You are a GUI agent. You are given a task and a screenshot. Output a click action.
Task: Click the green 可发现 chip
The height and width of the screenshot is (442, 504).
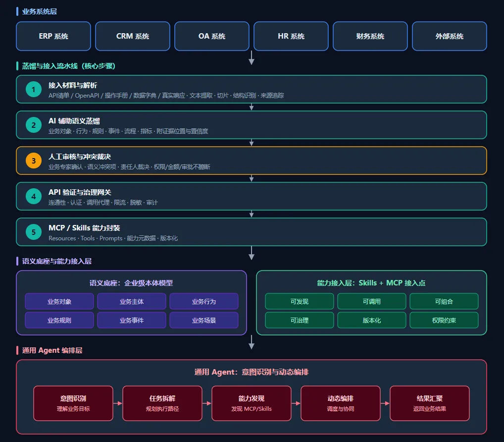point(300,301)
